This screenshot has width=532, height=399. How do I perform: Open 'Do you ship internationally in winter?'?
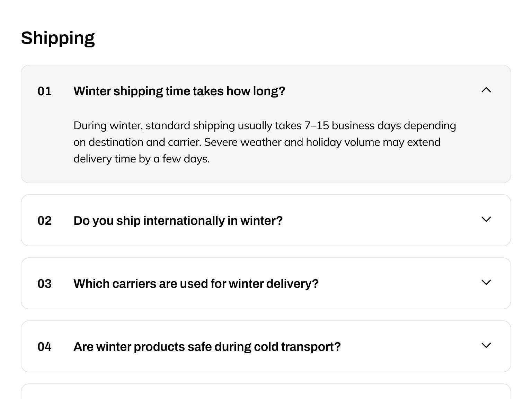(178, 221)
